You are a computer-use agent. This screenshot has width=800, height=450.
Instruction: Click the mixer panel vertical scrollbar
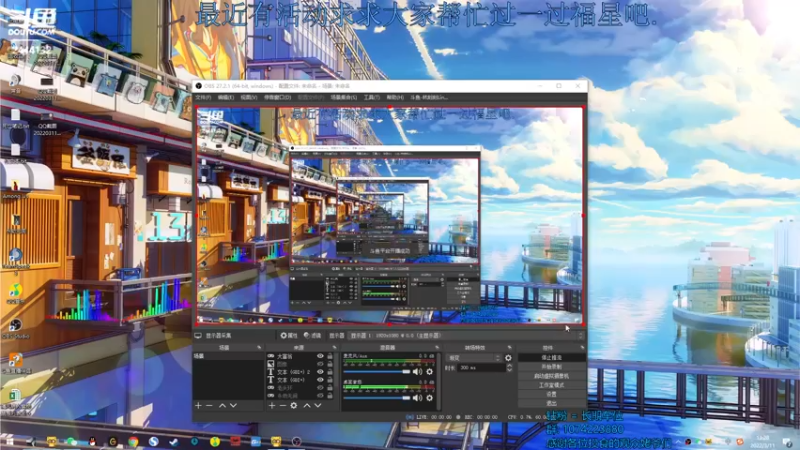coord(439,380)
